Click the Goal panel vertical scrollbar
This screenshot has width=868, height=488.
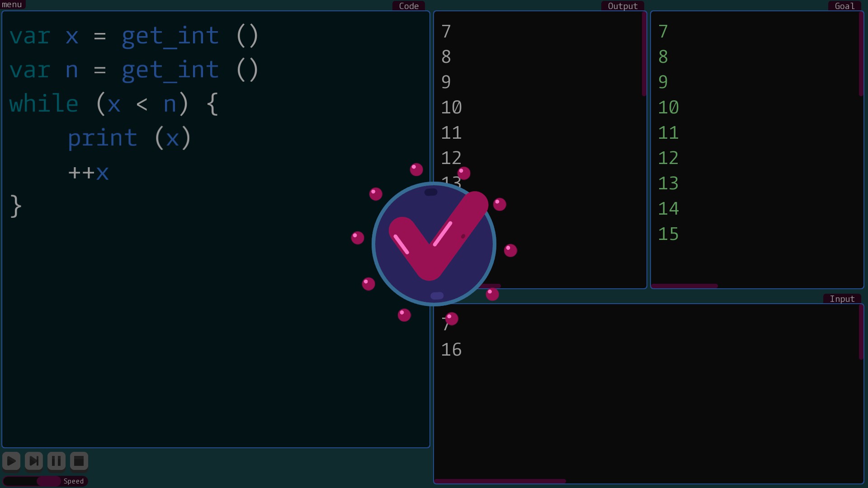861,54
